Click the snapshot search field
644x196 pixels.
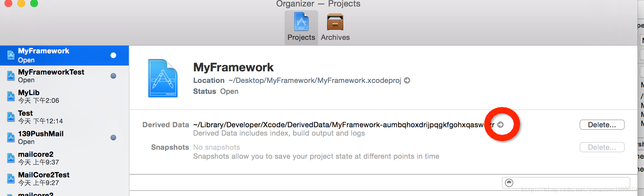coord(566,183)
